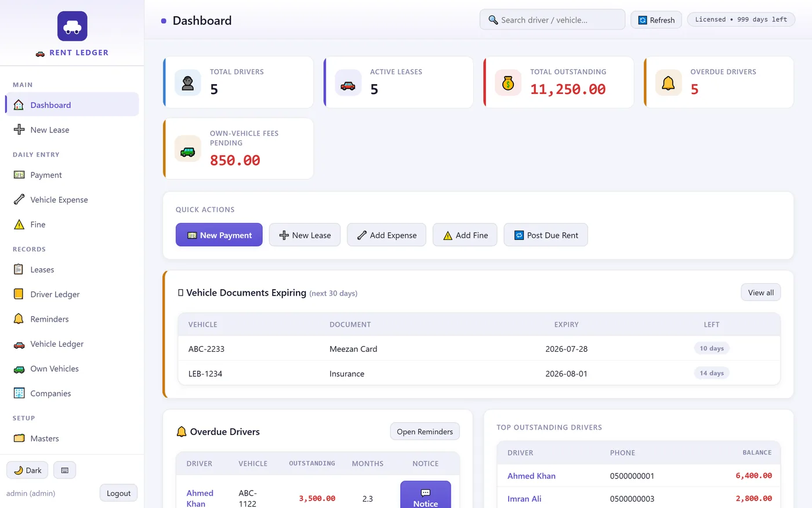Click the Fine warning triangle icon in sidebar
Image resolution: width=812 pixels, height=508 pixels.
[x=19, y=225]
